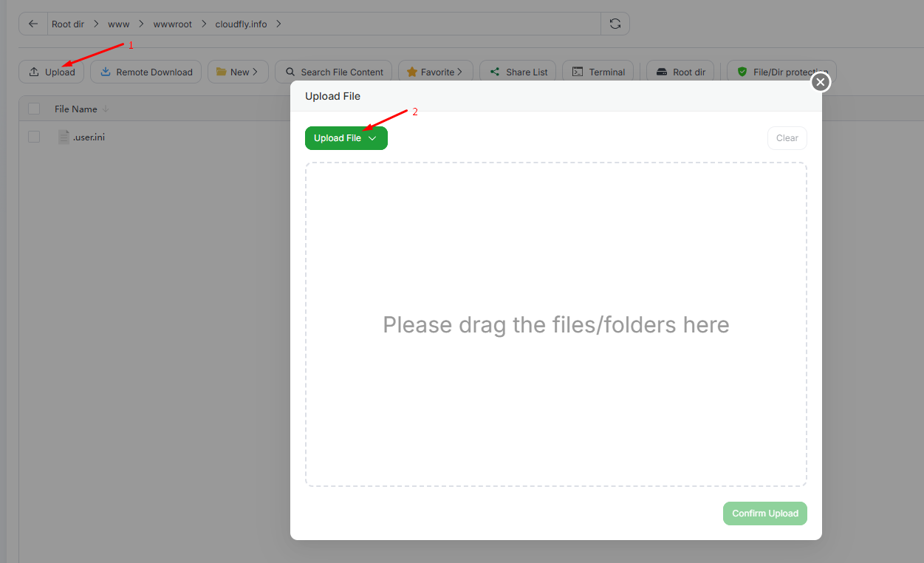Screen dimensions: 924x563
Task: Click the Root dir disk button
Action: click(x=680, y=72)
